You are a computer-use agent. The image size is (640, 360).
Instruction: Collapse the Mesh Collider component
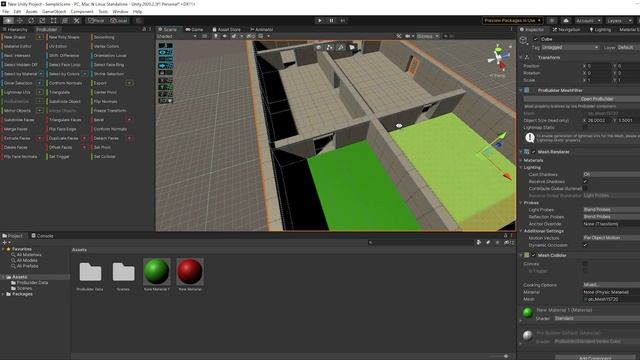(521, 255)
